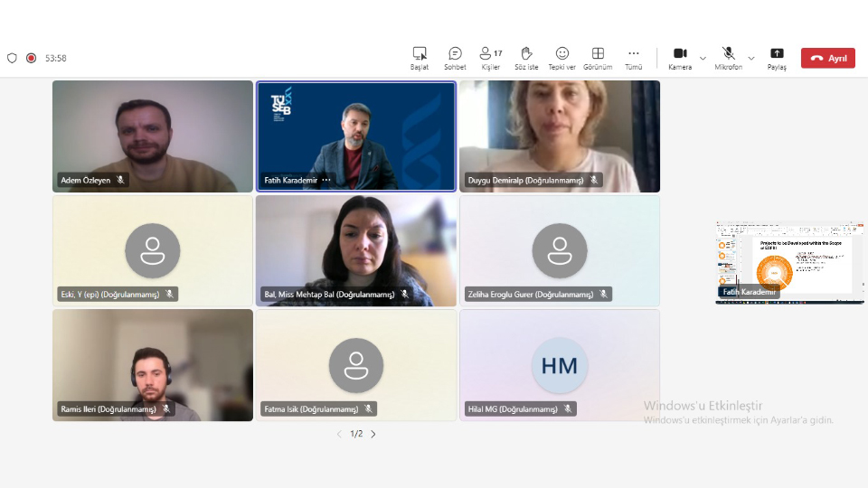Go to previous participant page

339,434
